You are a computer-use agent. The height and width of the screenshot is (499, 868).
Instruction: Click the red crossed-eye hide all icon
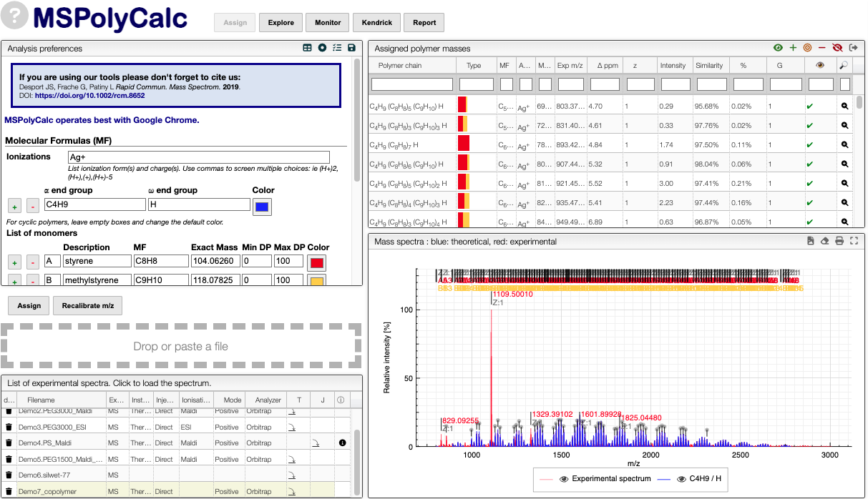(x=837, y=48)
